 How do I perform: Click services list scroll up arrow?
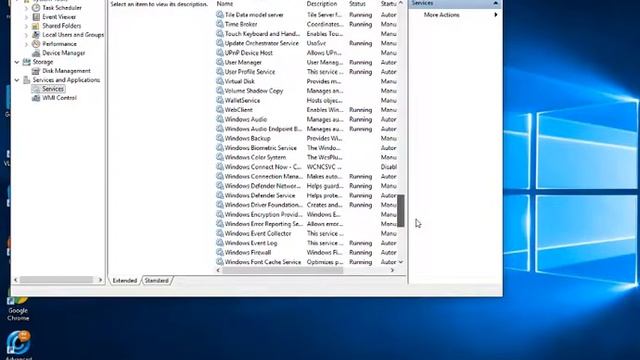coord(401,3)
